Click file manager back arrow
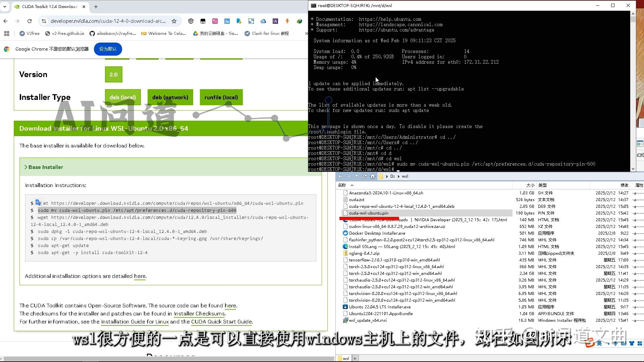 click(340, 176)
